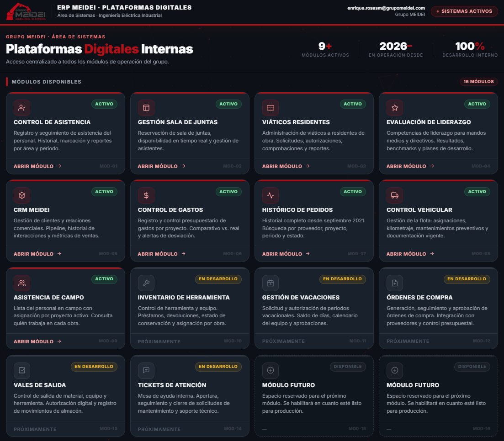Open the Gestión Sala de Juntas module
The width and height of the screenshot is (504, 441).
pyautogui.click(x=162, y=166)
